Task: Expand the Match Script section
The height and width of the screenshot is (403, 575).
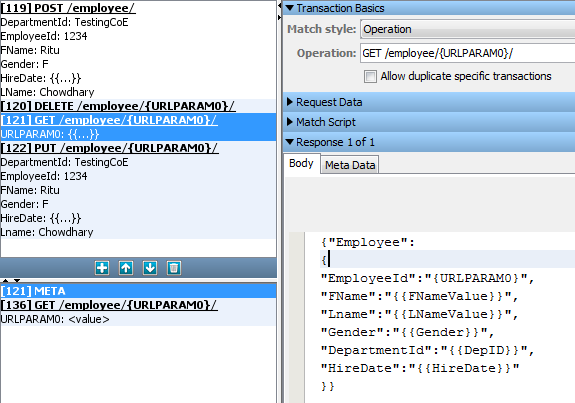Action: click(290, 122)
